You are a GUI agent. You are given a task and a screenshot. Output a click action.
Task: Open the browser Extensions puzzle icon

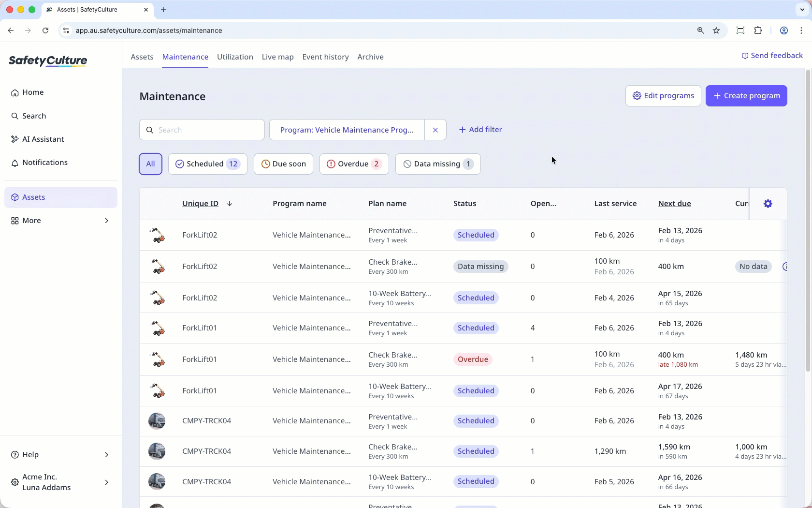tap(758, 30)
